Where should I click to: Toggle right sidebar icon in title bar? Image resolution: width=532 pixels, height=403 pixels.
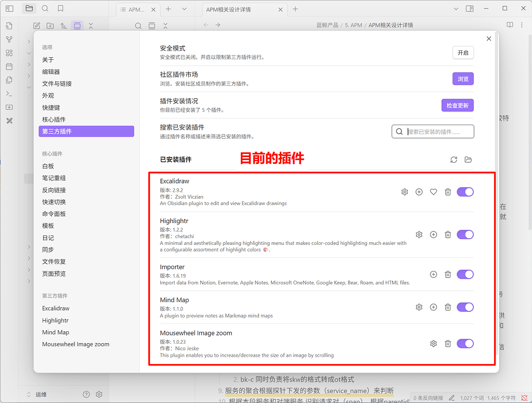click(x=470, y=8)
